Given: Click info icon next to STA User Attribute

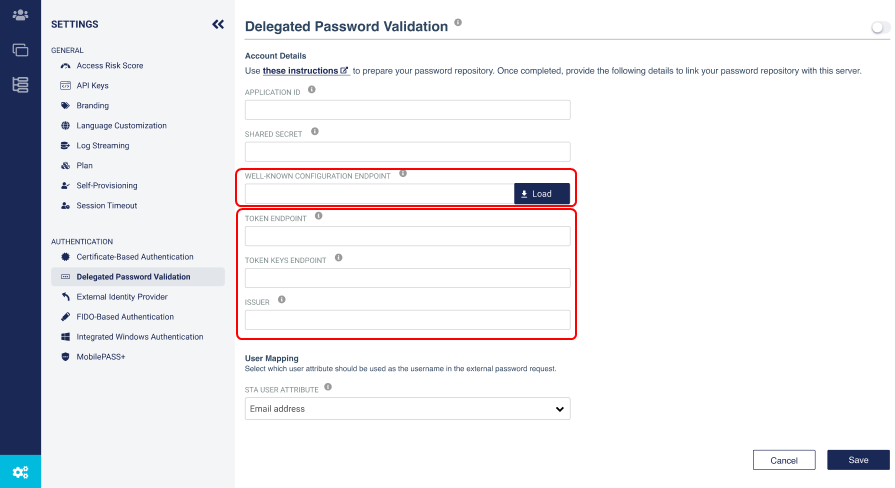Looking at the screenshot, I should [328, 387].
